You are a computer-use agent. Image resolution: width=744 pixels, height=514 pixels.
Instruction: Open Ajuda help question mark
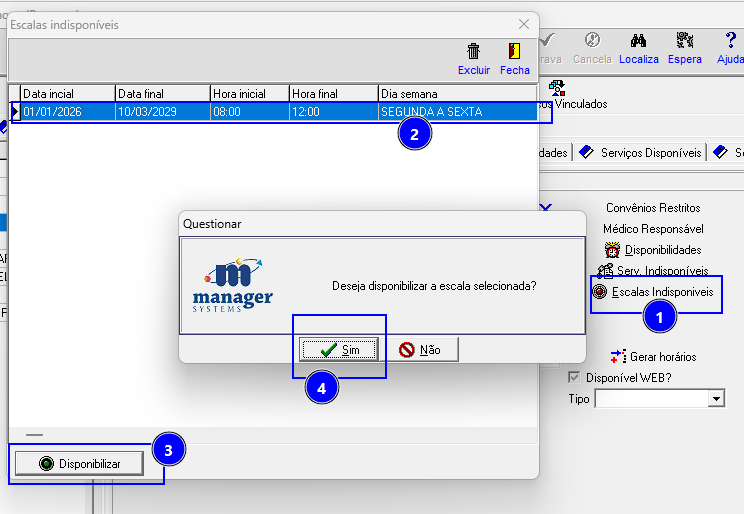point(730,41)
